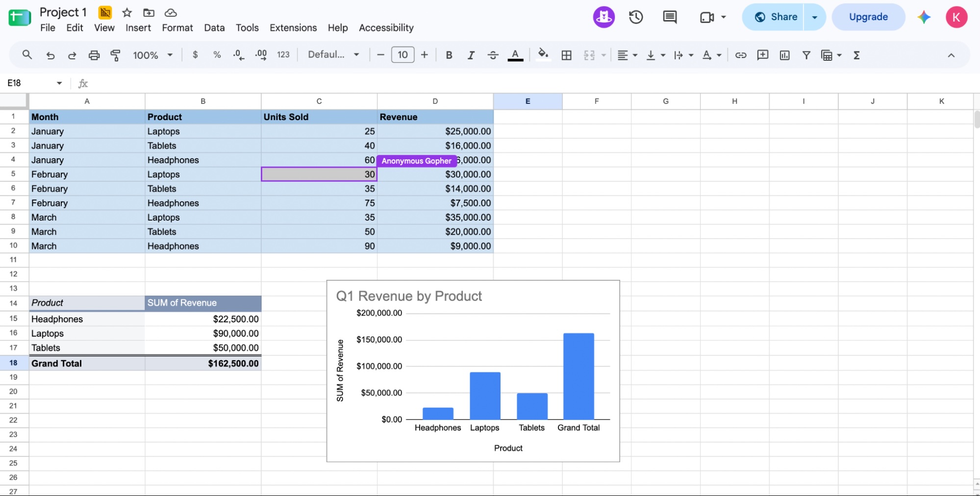Viewport: 980px width, 496px height.
Task: Click the Share button
Action: point(773,17)
